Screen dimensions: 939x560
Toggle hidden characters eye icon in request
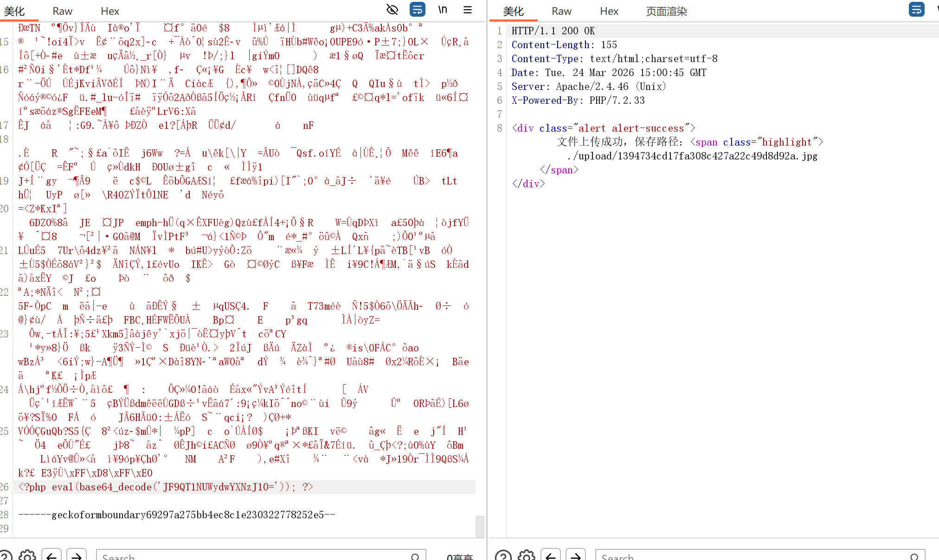click(x=392, y=10)
